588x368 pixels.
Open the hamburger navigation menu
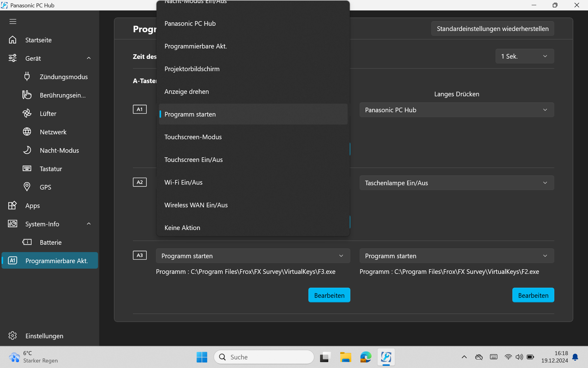pos(13,21)
